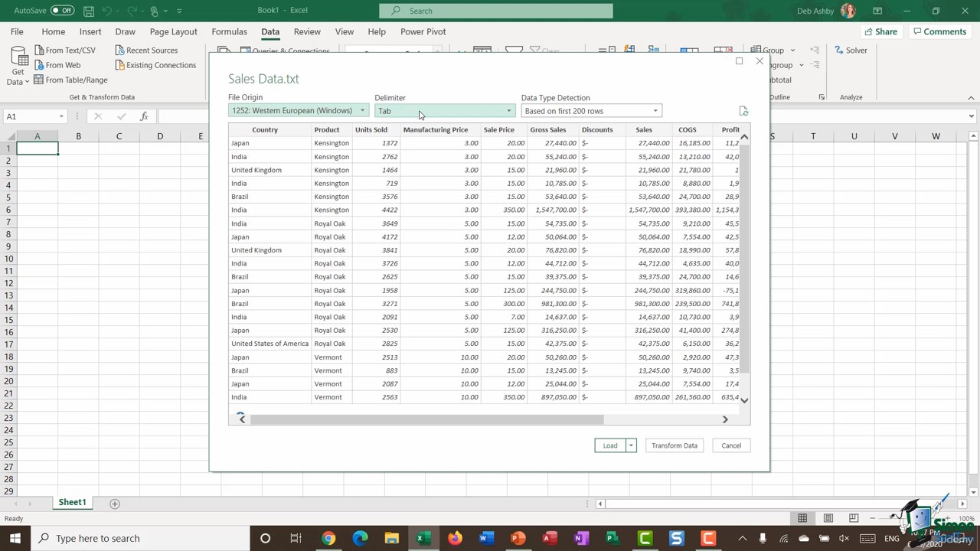Open Task View on taskbar
This screenshot has width=980, height=551.
296,538
